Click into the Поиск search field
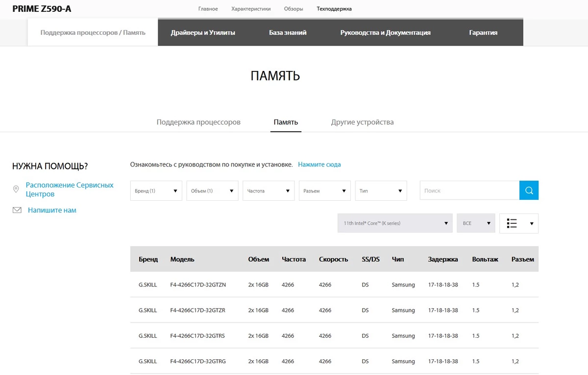This screenshot has height=375, width=588. [x=469, y=190]
